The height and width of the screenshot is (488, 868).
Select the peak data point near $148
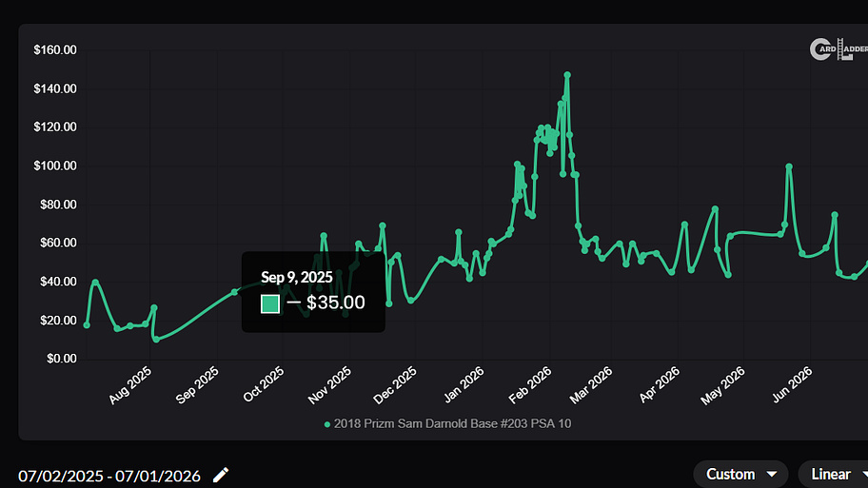pos(567,75)
